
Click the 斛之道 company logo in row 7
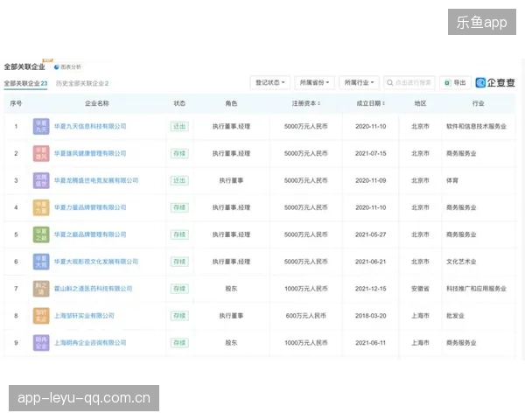coord(41,289)
